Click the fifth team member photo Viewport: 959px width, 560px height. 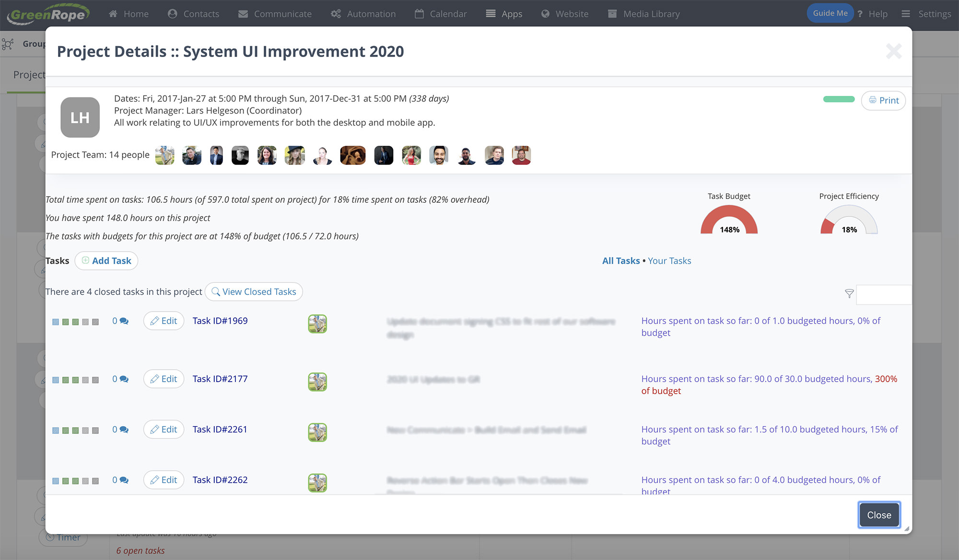[267, 155]
